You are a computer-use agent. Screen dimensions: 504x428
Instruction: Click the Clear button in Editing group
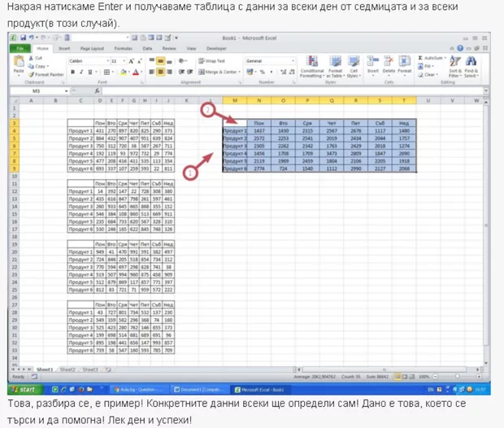(428, 75)
